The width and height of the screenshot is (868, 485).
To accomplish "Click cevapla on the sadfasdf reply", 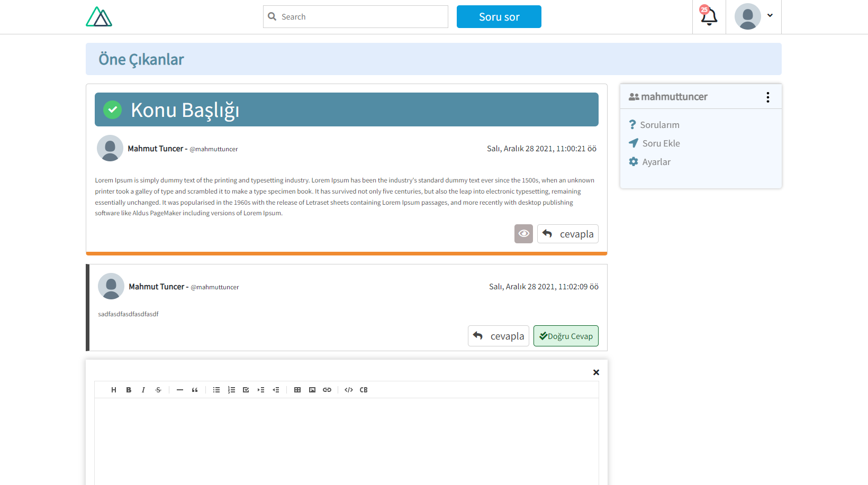I will point(499,336).
